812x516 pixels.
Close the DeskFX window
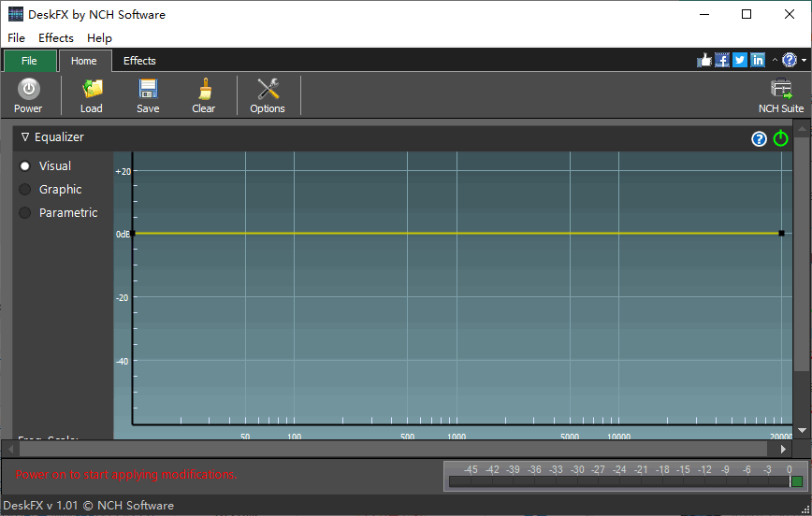click(790, 14)
